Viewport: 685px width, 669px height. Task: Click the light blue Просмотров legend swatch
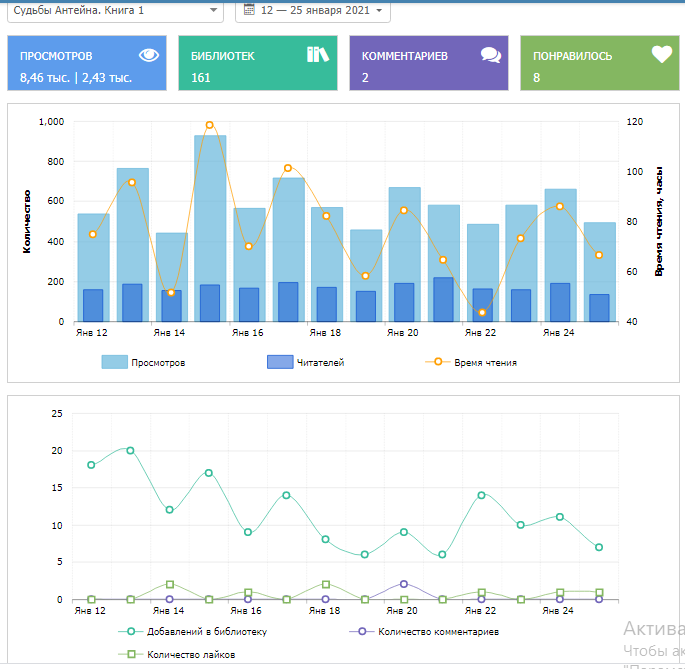[114, 362]
